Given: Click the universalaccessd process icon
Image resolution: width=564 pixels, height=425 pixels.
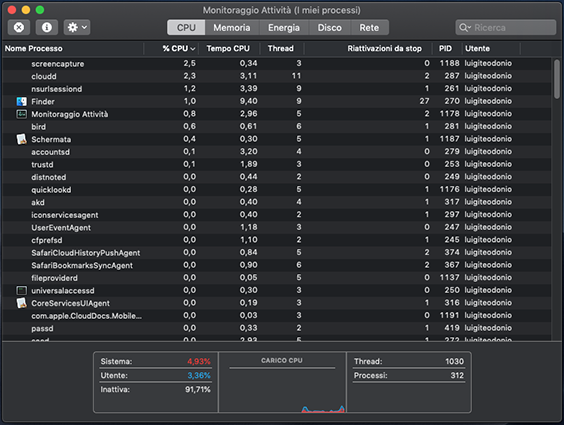Looking at the screenshot, I should point(22,290).
